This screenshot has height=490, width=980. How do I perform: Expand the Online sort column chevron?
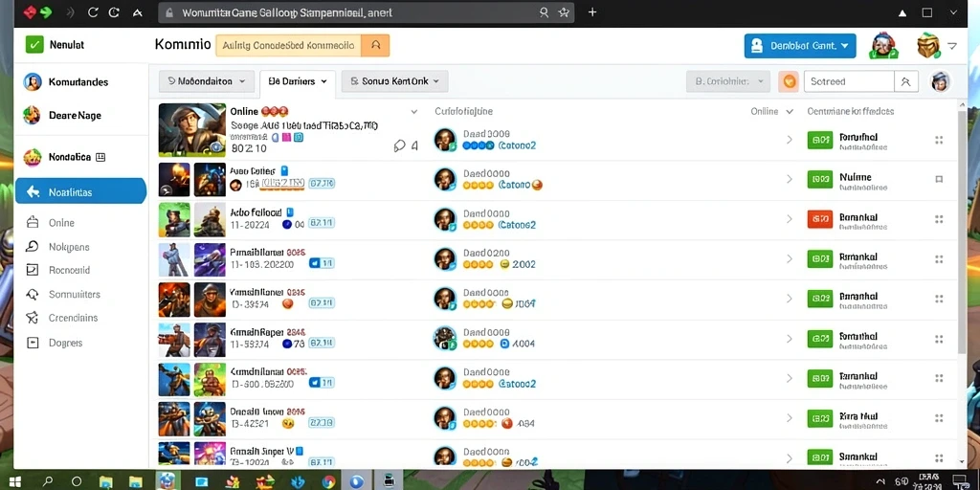coord(790,112)
